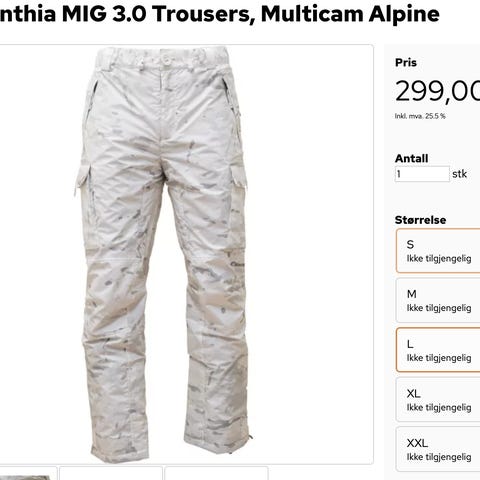Click the Inkl. mva. 25.5 % text
The width and height of the screenshot is (480, 480).
pyautogui.click(x=420, y=116)
